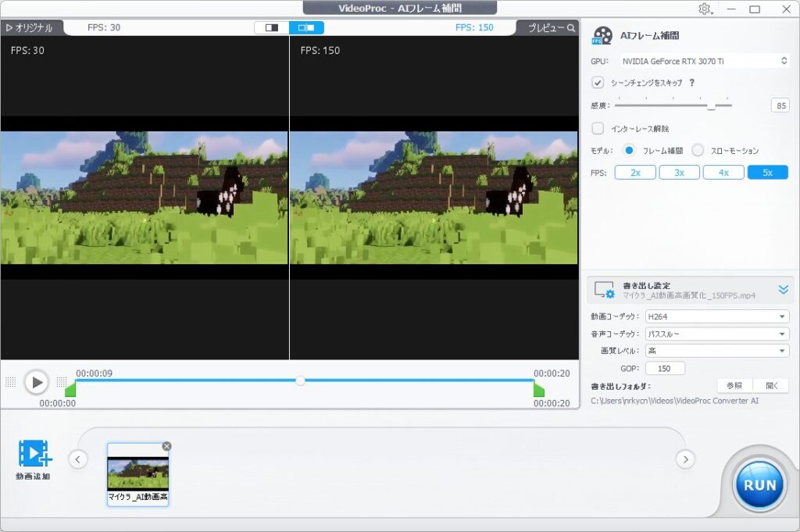Open the GPU selection dropdown
This screenshot has width=800, height=532.
[x=705, y=61]
